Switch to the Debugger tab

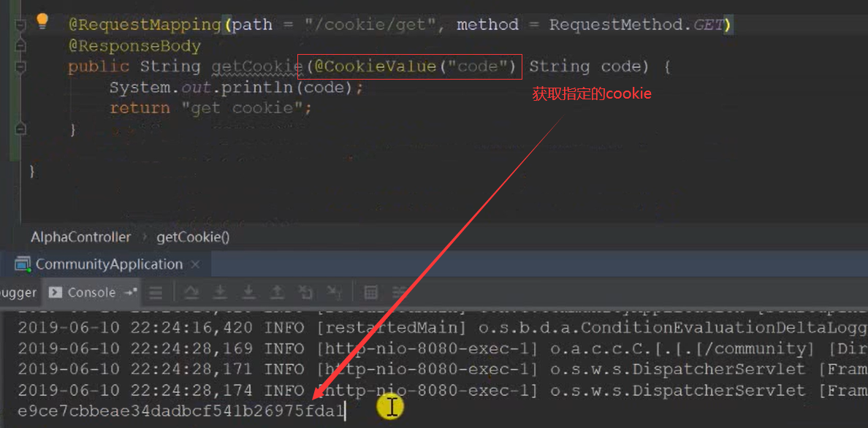click(18, 292)
